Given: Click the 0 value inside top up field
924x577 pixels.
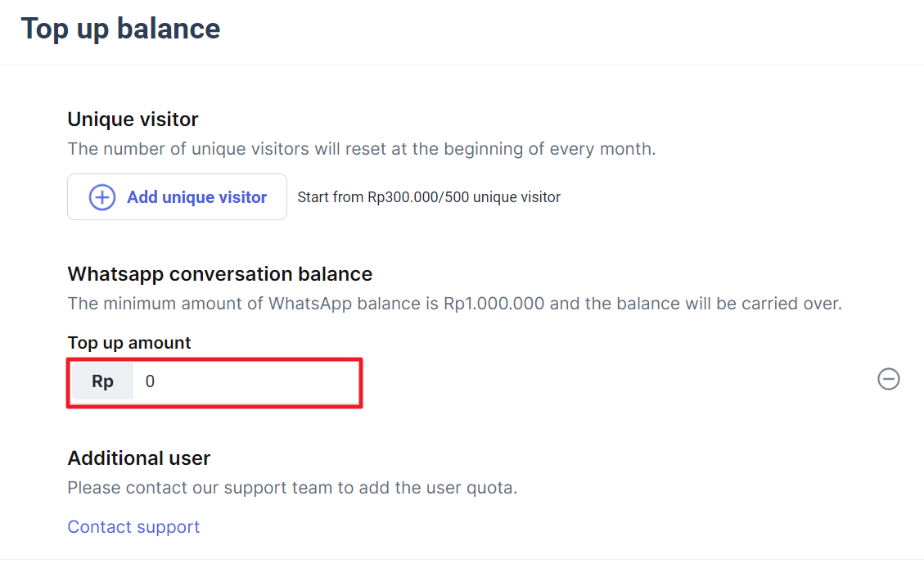Looking at the screenshot, I should [151, 381].
